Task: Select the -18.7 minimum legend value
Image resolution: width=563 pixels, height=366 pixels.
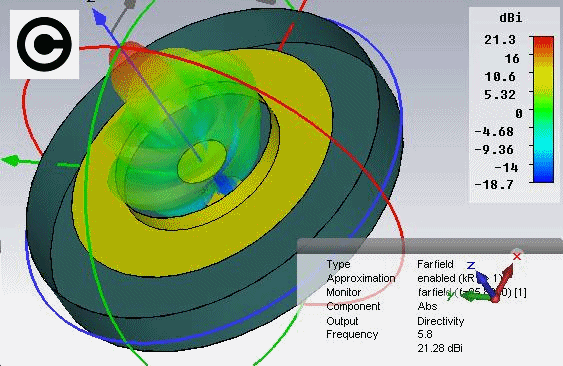Action: pyautogui.click(x=494, y=185)
